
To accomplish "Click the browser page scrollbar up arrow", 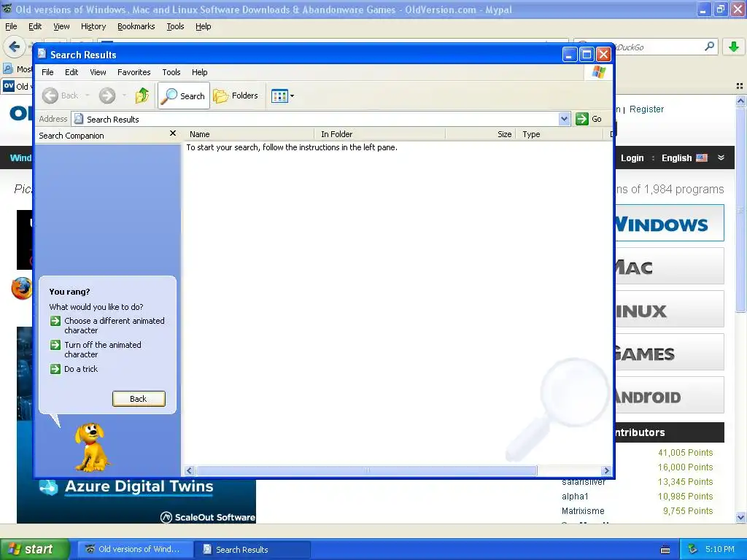I will tap(740, 101).
